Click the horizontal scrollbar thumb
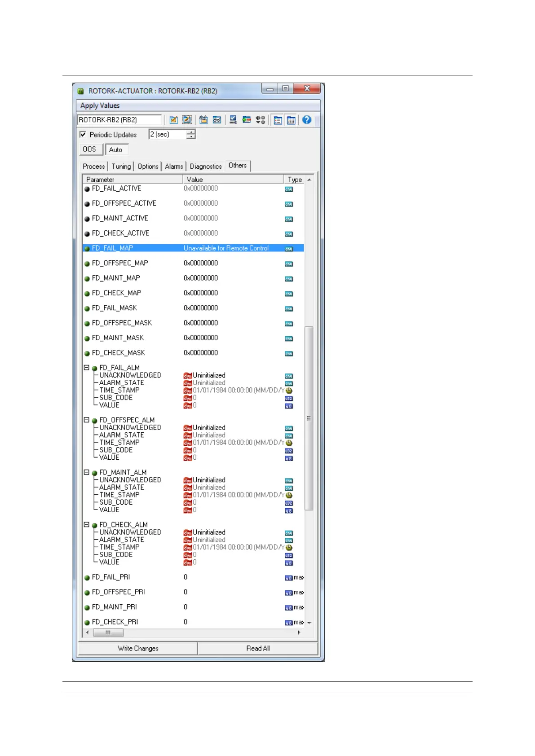535x756 pixels. tap(108, 633)
